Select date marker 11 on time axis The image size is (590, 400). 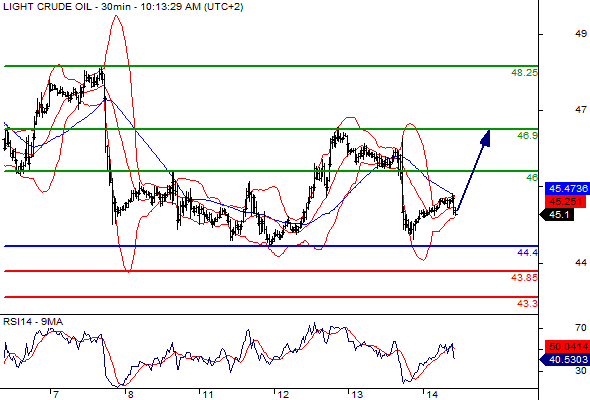(x=208, y=395)
